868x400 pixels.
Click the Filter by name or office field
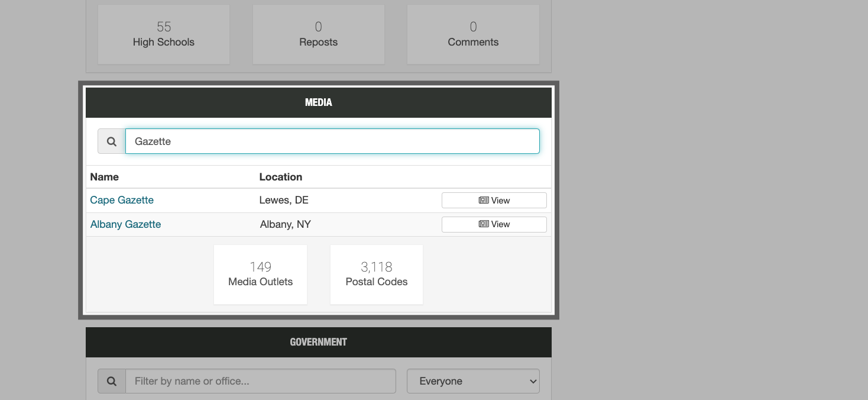click(x=260, y=381)
